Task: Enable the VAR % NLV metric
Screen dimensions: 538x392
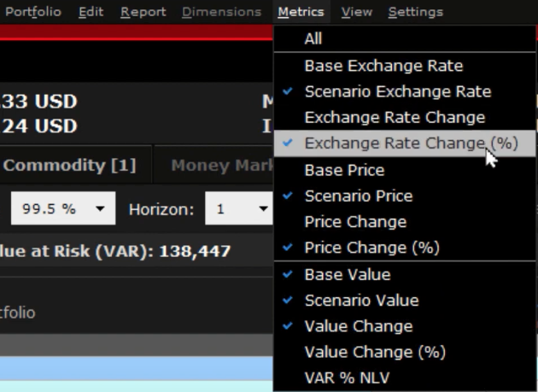Action: (348, 377)
